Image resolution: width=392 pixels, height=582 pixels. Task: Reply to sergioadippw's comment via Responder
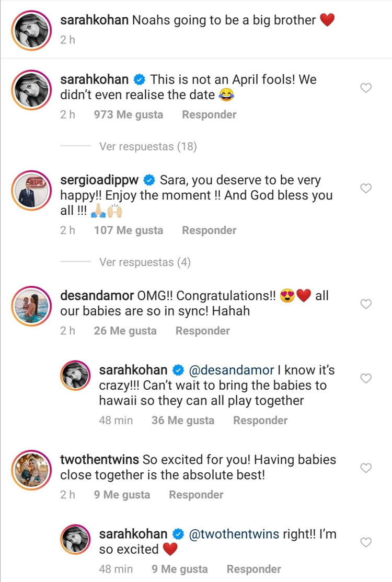[x=209, y=230]
